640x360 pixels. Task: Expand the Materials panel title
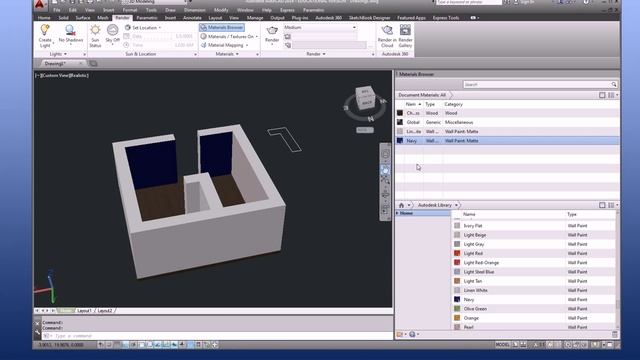227,54
